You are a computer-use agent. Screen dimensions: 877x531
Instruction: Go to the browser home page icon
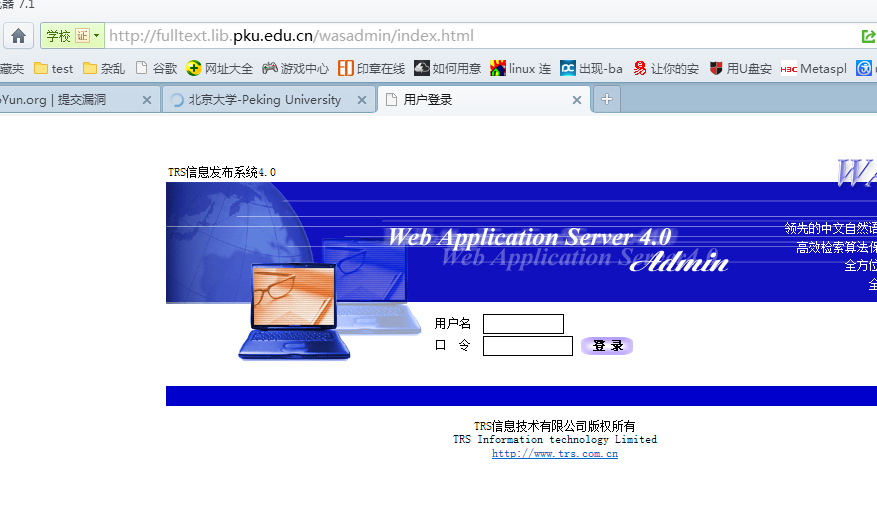(18, 36)
